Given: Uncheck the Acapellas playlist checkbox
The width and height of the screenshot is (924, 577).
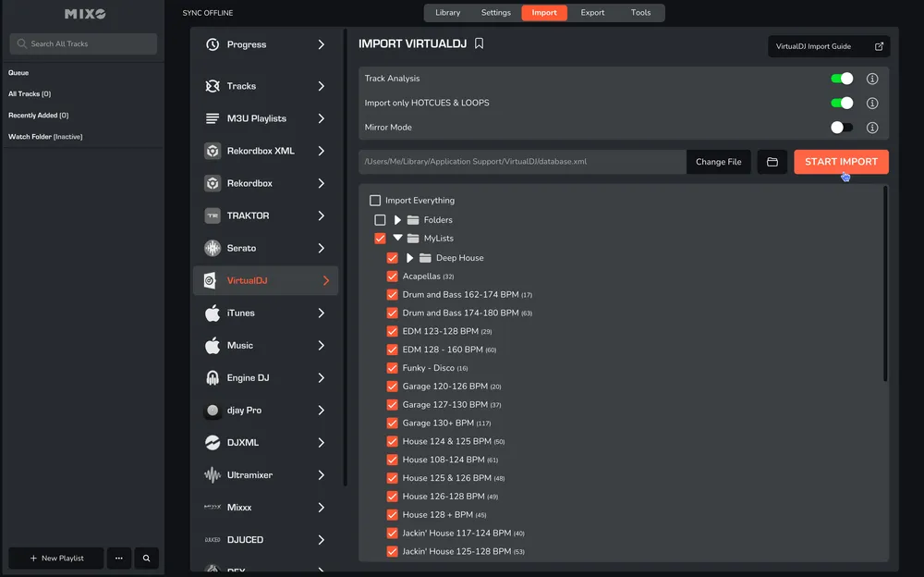Looking at the screenshot, I should [392, 276].
